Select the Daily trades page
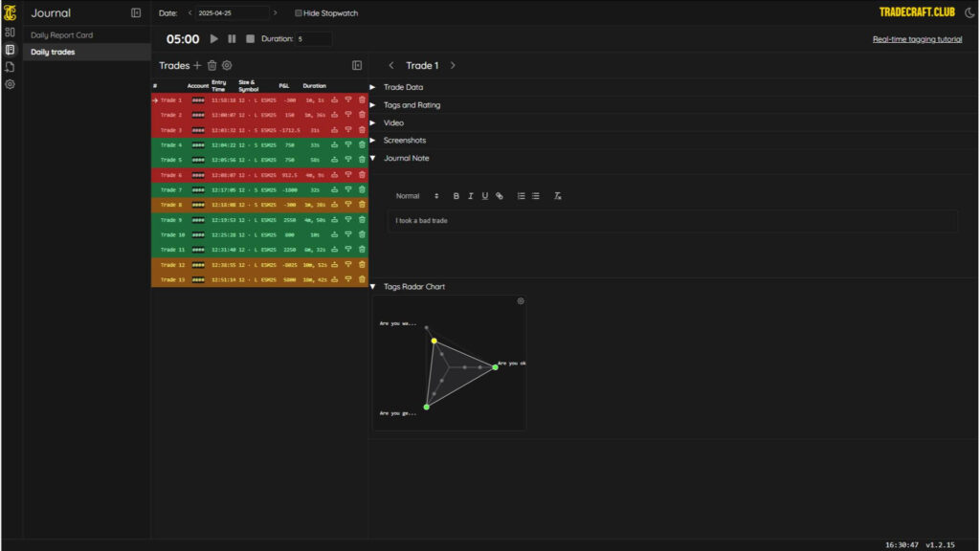The height and width of the screenshot is (551, 980). coord(87,52)
